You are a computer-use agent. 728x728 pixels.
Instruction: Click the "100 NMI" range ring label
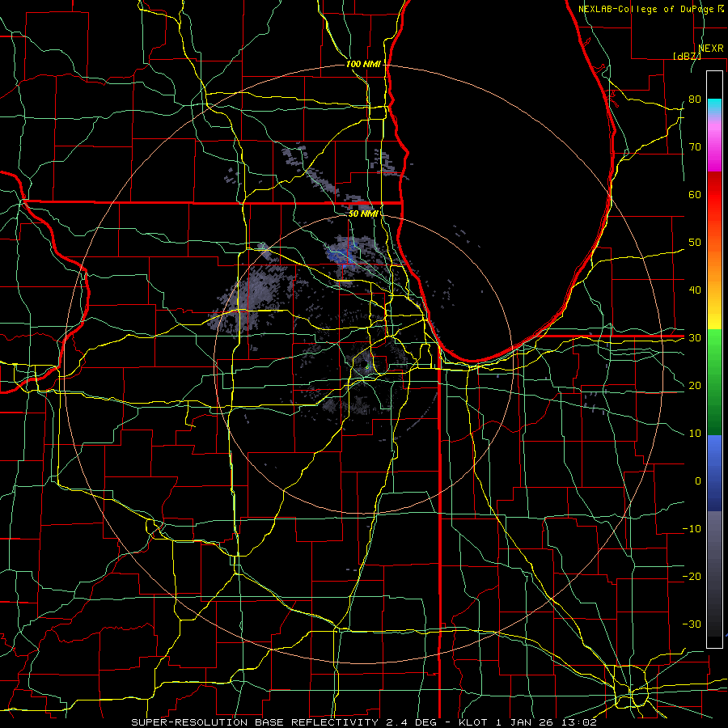363,64
